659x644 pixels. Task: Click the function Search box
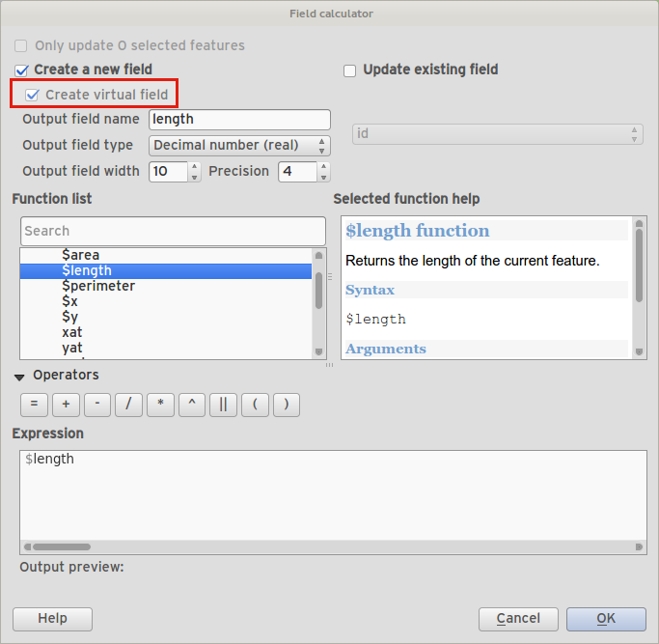point(173,231)
